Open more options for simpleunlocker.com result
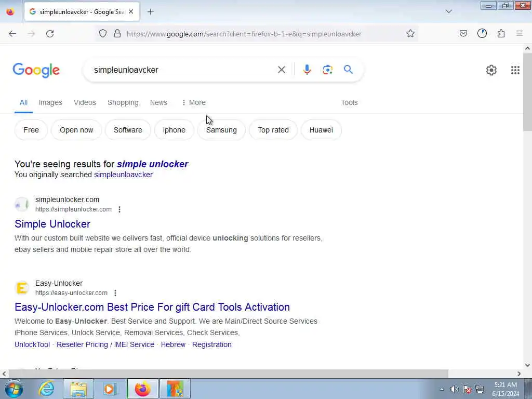 tap(119, 209)
